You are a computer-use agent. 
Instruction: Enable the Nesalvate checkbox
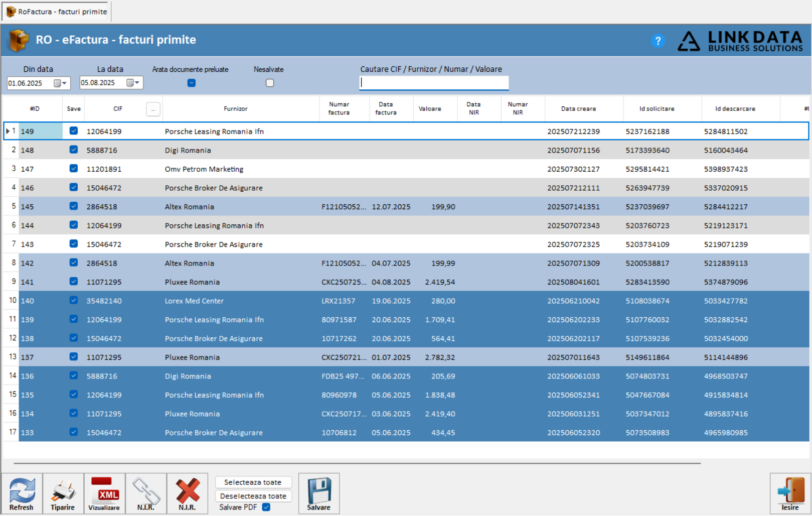pos(270,83)
